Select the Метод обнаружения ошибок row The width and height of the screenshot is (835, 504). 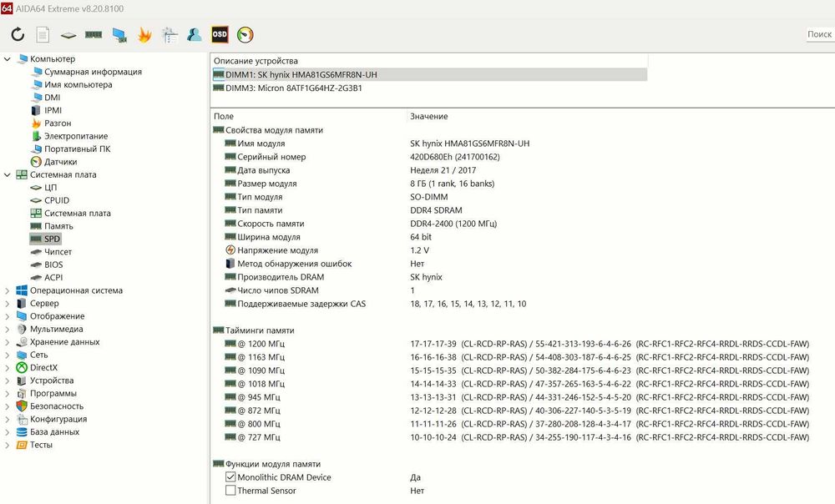coord(523,264)
